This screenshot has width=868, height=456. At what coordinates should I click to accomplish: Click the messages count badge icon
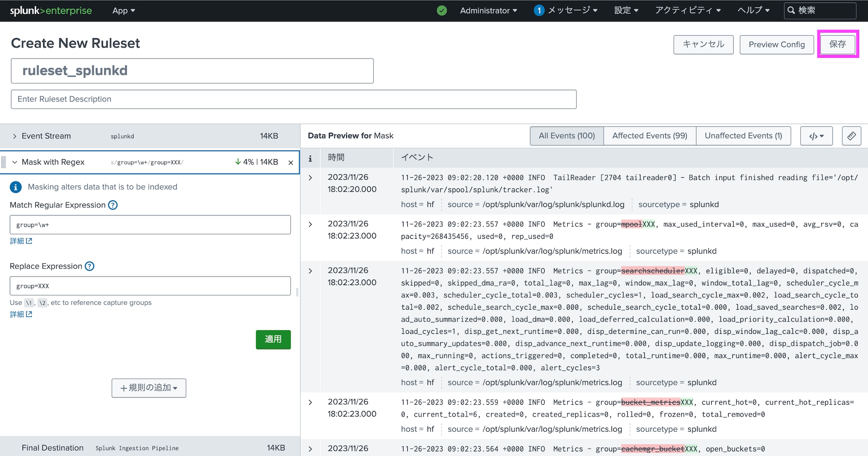[539, 11]
